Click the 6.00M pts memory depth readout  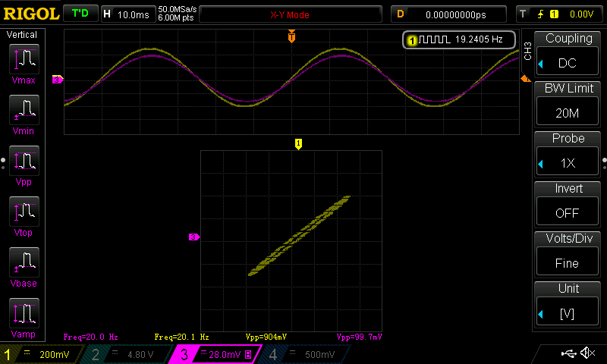coord(176,17)
